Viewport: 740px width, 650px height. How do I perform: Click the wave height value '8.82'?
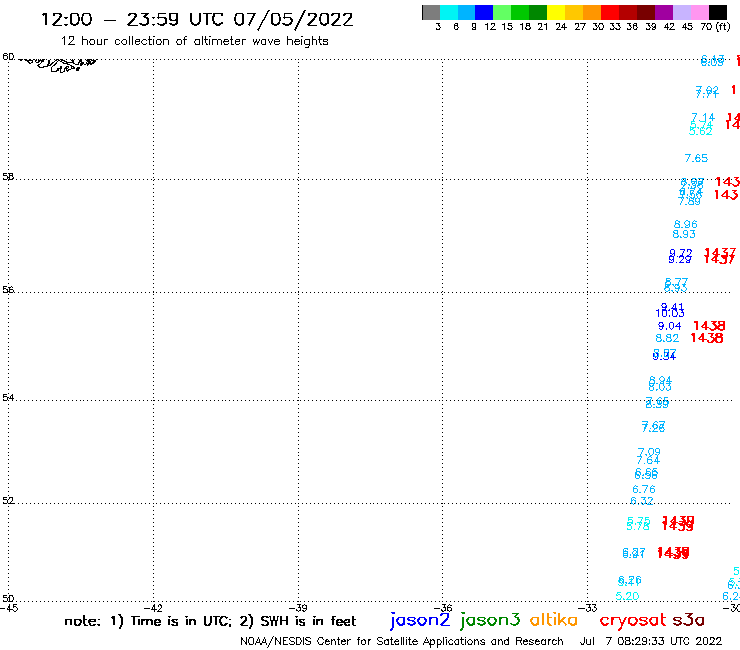coord(667,338)
